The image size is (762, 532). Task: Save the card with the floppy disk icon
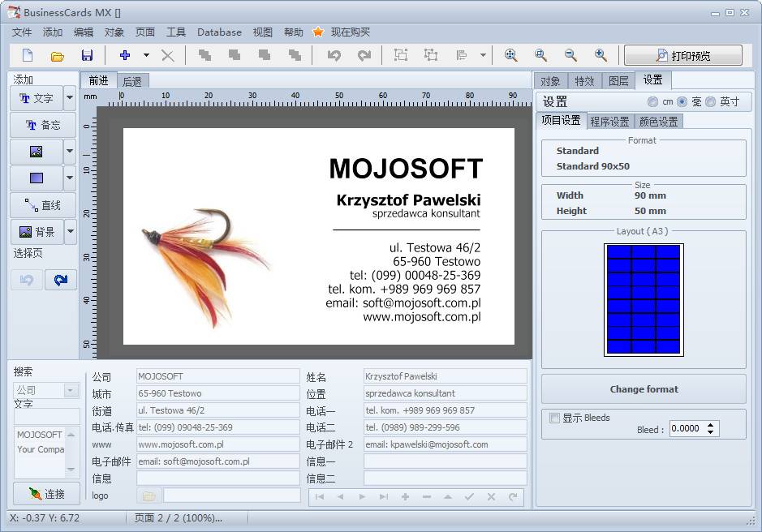tap(87, 55)
